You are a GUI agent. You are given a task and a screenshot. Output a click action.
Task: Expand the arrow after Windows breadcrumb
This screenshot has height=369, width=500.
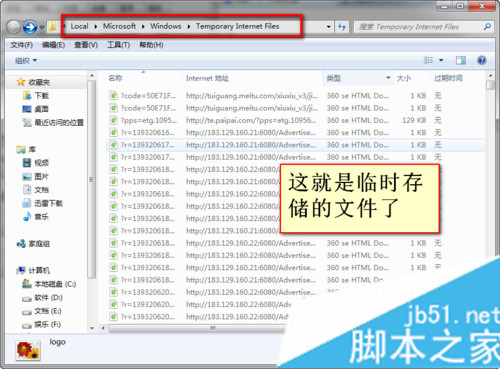(x=189, y=26)
